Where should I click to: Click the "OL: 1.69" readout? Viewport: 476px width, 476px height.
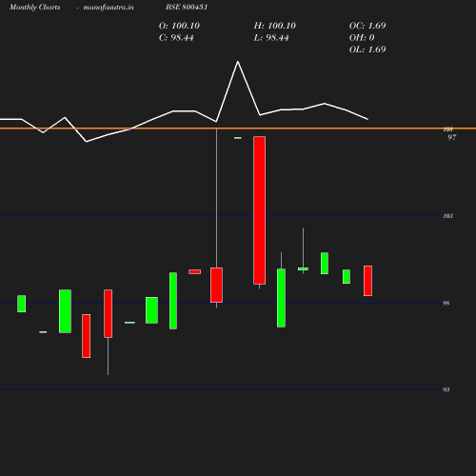pyautogui.click(x=367, y=50)
